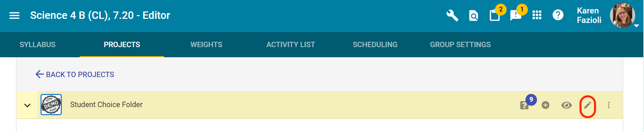Open the alert messages icon with badge 1
644x132 pixels.
coord(516,15)
